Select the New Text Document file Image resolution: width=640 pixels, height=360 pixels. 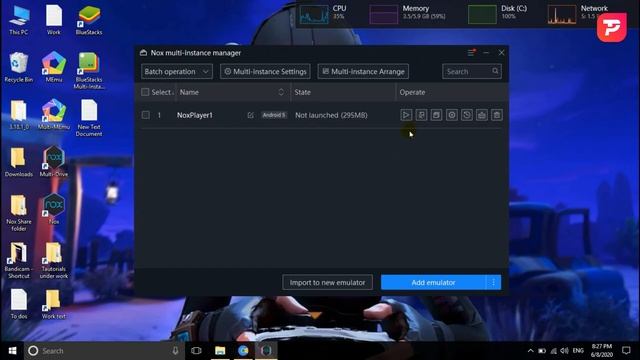(x=89, y=118)
